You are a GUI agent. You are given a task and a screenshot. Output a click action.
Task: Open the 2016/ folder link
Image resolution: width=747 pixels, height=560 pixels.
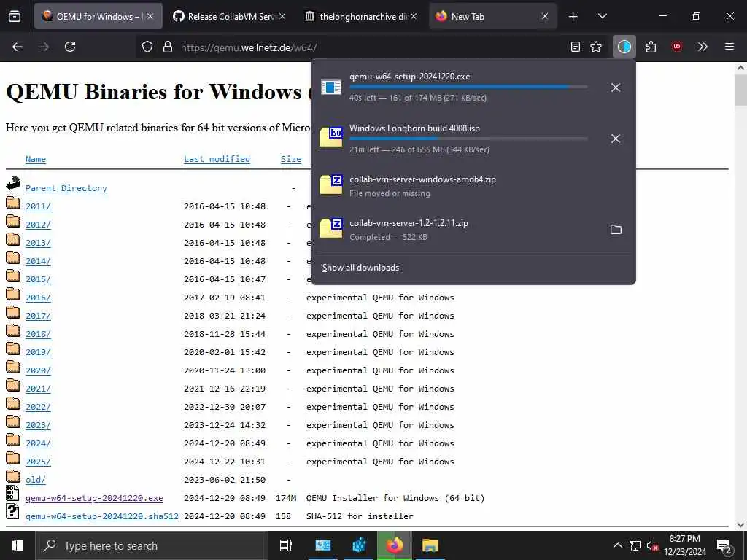pyautogui.click(x=38, y=297)
